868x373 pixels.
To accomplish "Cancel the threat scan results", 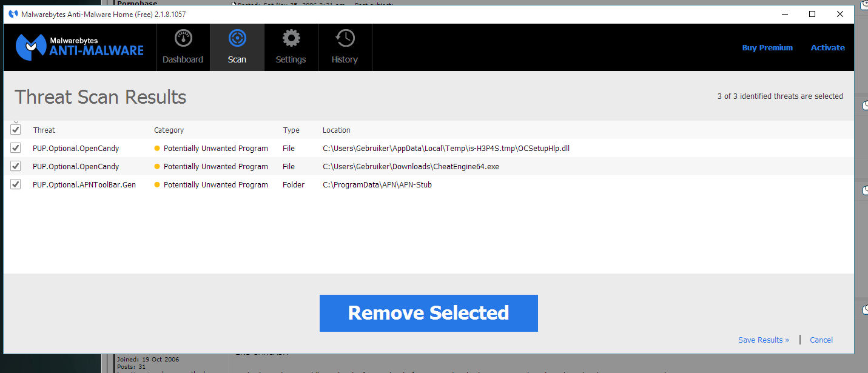I will click(x=821, y=340).
